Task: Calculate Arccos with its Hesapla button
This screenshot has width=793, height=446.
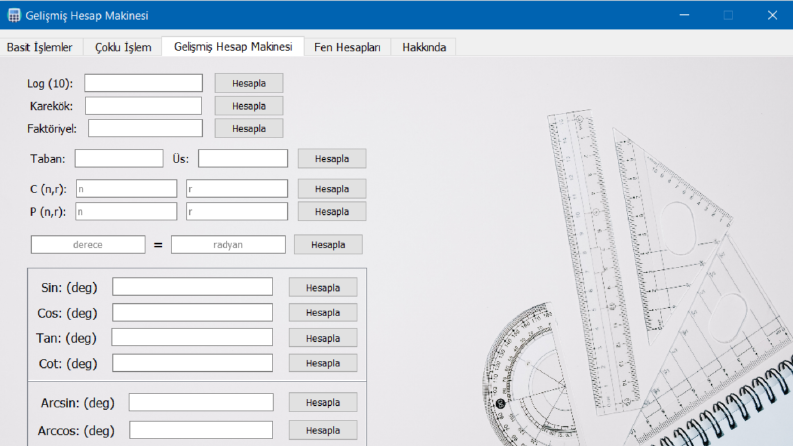Action: point(323,430)
